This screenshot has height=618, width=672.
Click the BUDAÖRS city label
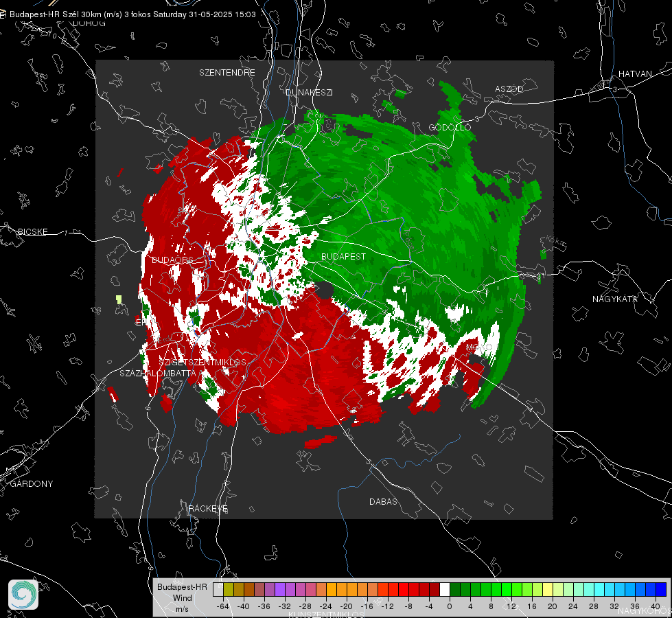point(173,260)
